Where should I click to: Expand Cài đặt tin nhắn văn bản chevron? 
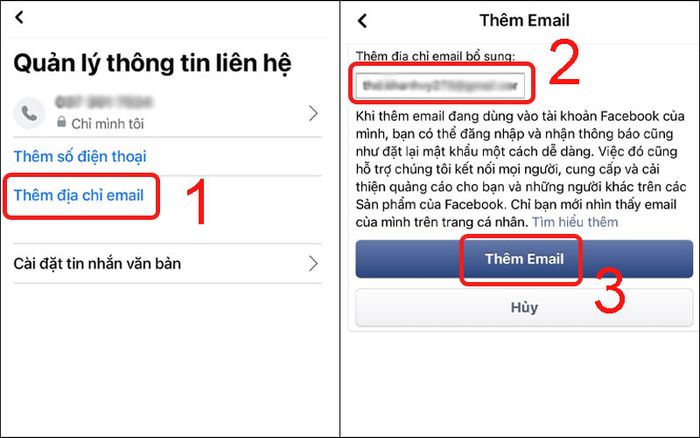point(313,263)
